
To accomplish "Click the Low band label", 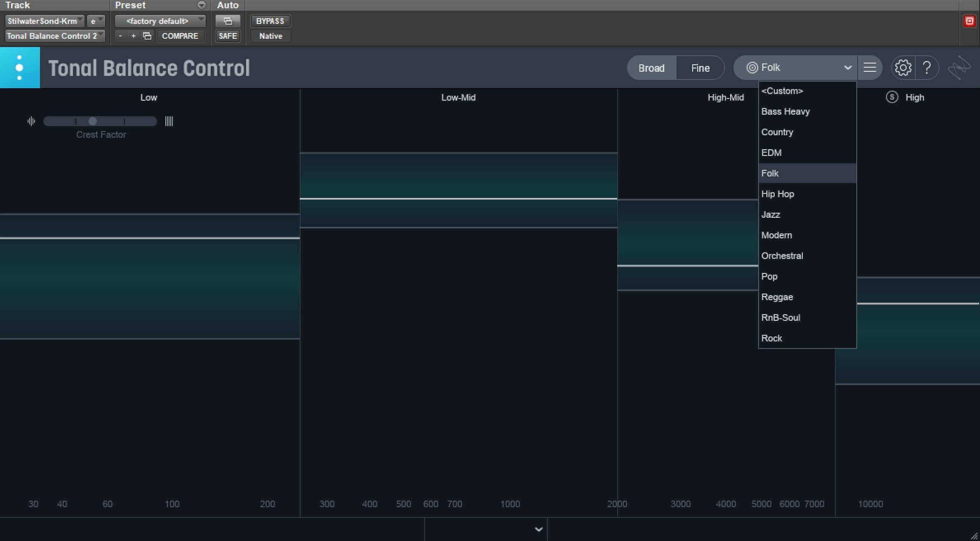I will 149,97.
